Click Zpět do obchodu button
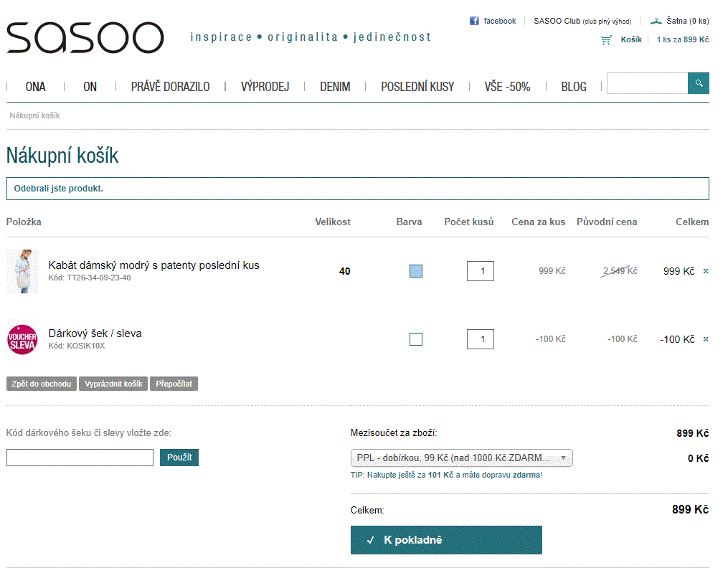The width and height of the screenshot is (728, 568). 42,384
